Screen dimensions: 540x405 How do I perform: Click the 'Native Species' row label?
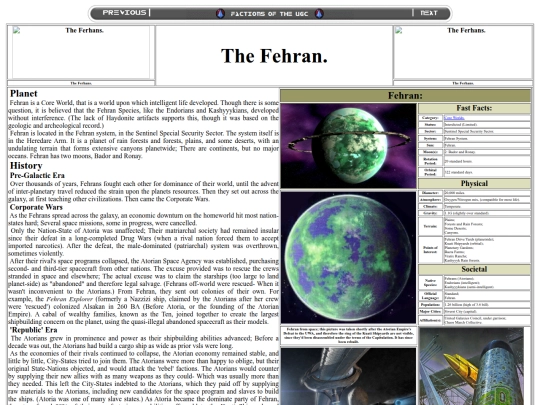[x=430, y=283]
